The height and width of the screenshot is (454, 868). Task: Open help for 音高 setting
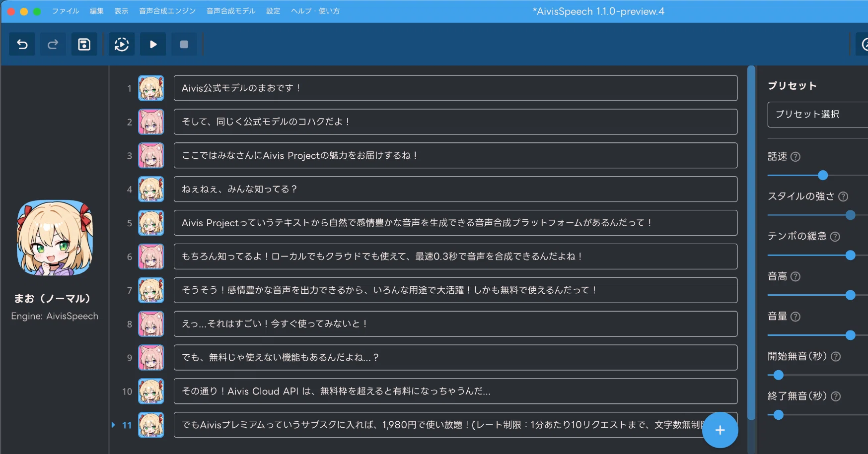(796, 276)
